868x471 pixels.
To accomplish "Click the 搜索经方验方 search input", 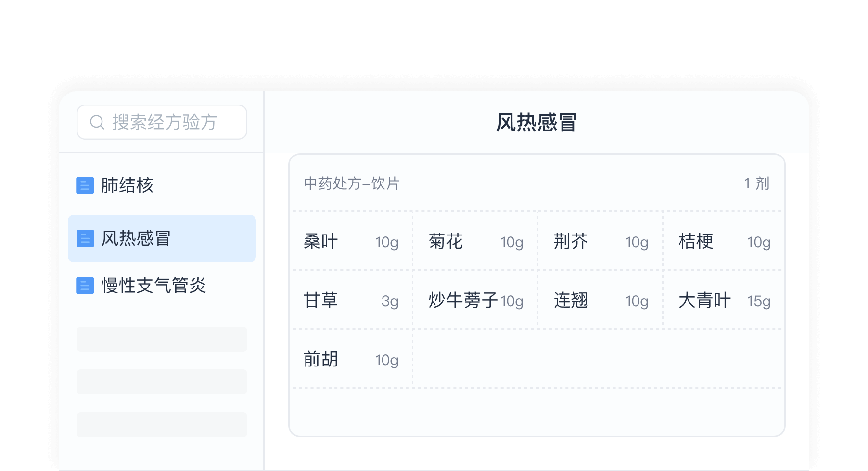I will (162, 122).
